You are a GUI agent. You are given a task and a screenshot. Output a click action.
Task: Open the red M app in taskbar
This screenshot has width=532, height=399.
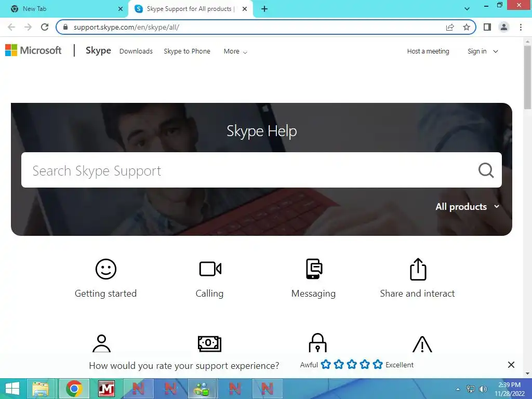click(106, 389)
